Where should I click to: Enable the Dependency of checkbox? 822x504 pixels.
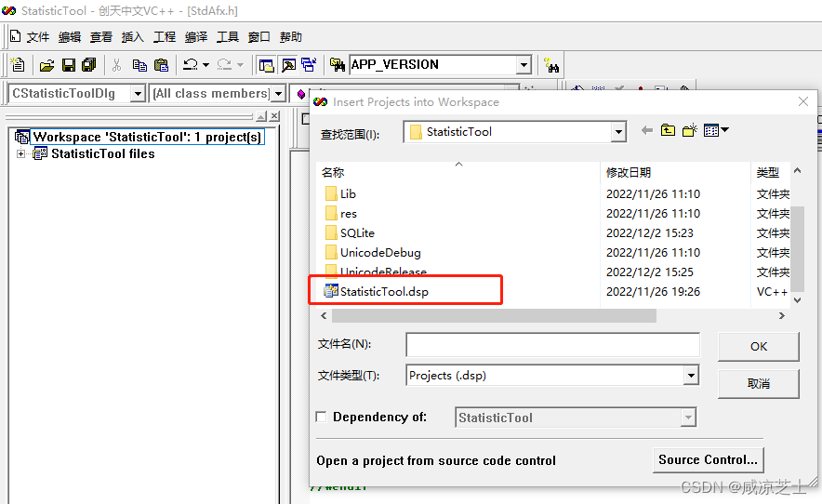coord(322,418)
